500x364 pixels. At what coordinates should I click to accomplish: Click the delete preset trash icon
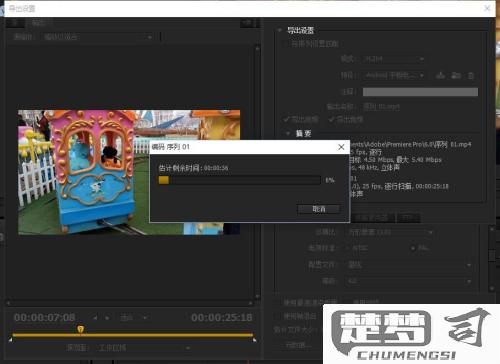[471, 76]
